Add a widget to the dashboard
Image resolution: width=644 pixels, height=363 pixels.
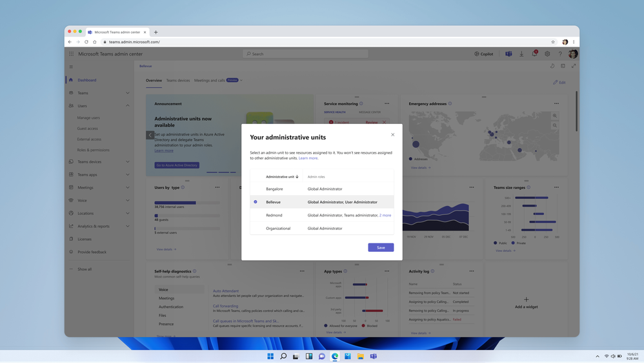pyautogui.click(x=526, y=302)
